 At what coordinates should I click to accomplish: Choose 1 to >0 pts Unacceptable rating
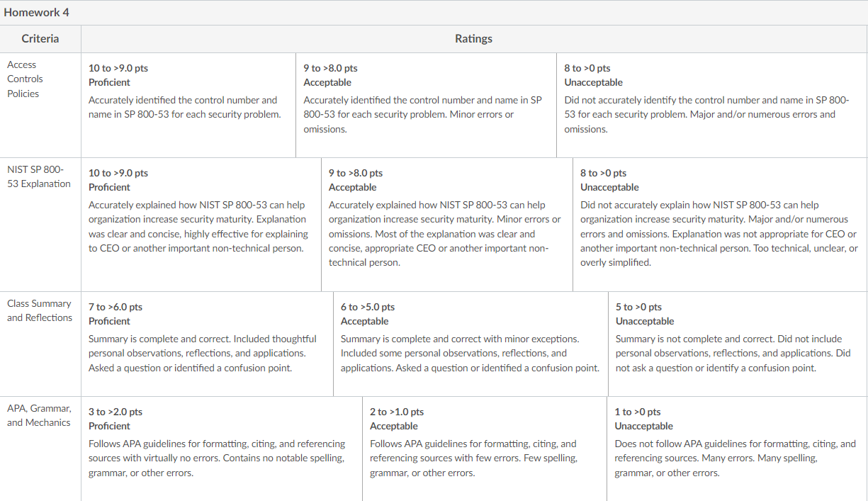pos(737,449)
